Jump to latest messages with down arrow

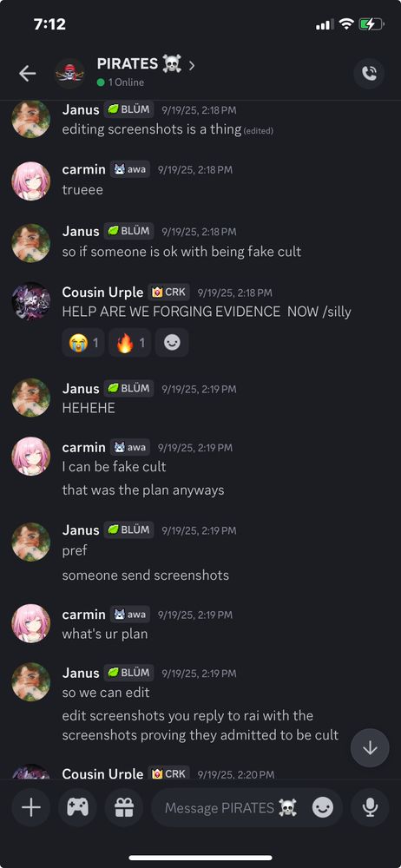click(370, 748)
